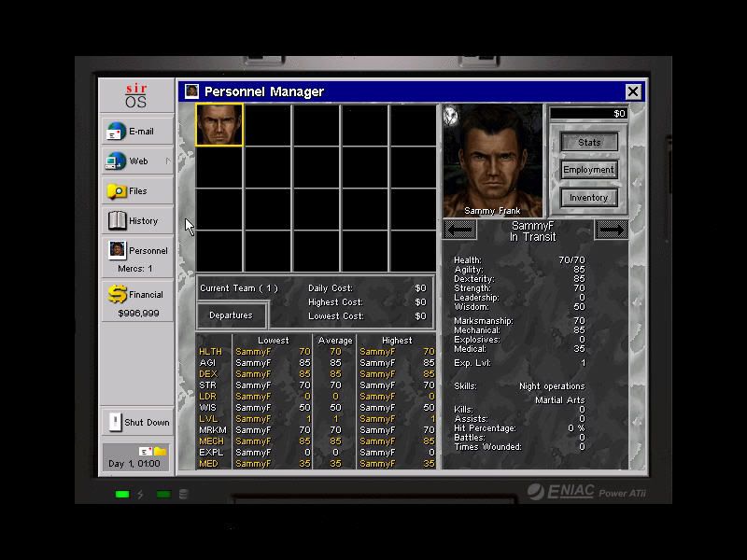Select Sammy Frank's small portrait in grid
The width and height of the screenshot is (747, 560).
(x=219, y=125)
